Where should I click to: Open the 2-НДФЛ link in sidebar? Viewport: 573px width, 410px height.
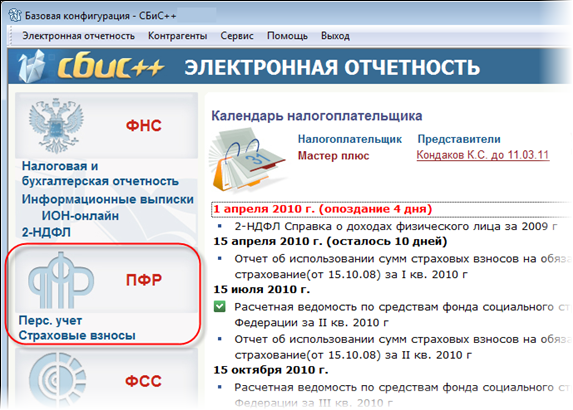tap(46, 232)
